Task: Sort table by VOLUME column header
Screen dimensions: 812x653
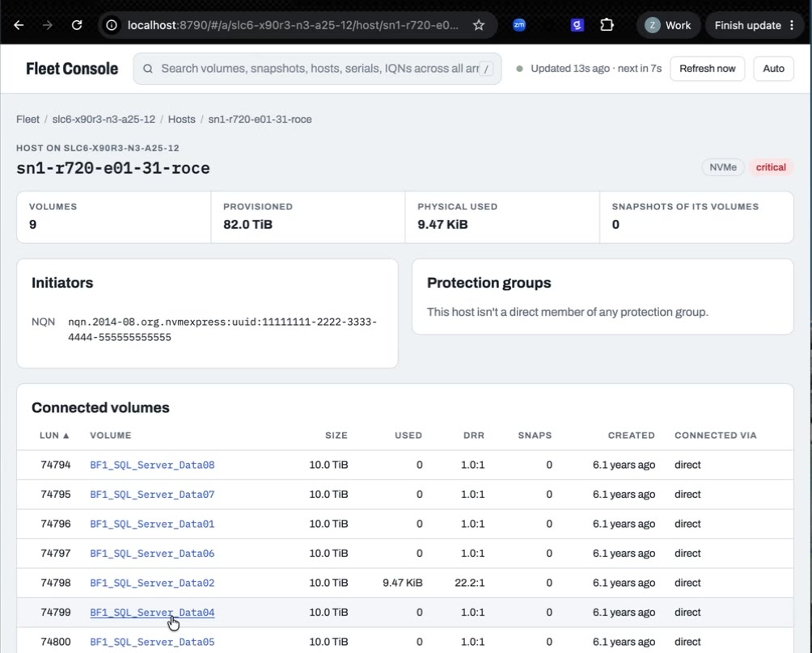Action: 111,435
